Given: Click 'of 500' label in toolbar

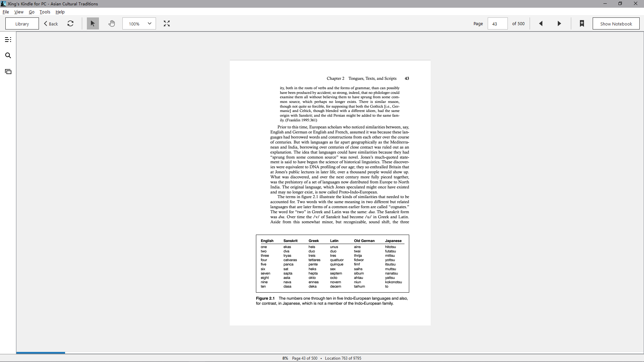Looking at the screenshot, I should point(518,24).
